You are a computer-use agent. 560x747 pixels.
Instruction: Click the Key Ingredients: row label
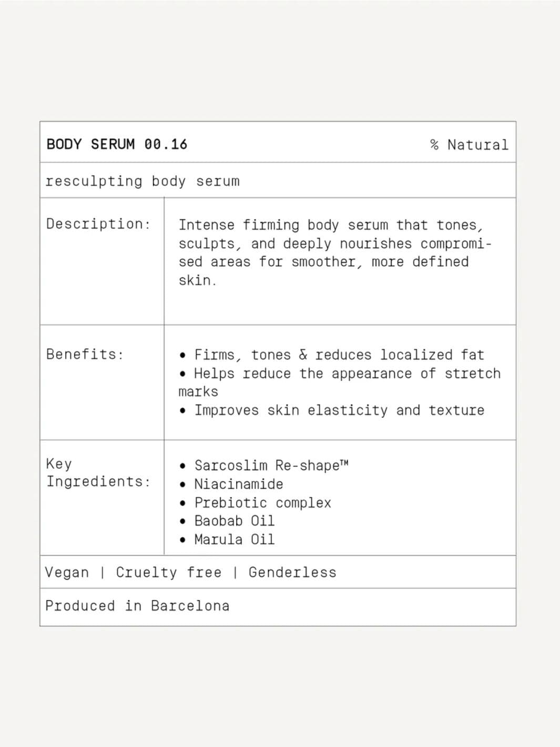98,472
